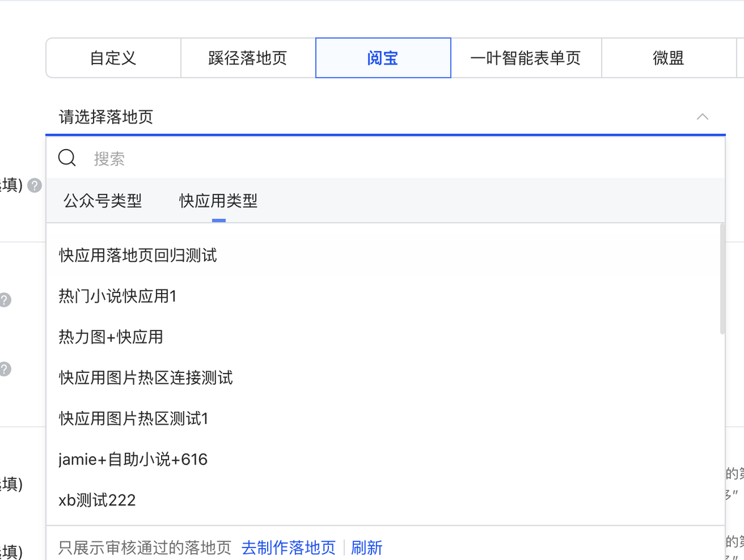The image size is (744, 560).
Task: Collapse the landing page dropdown chevron
Action: 702,117
